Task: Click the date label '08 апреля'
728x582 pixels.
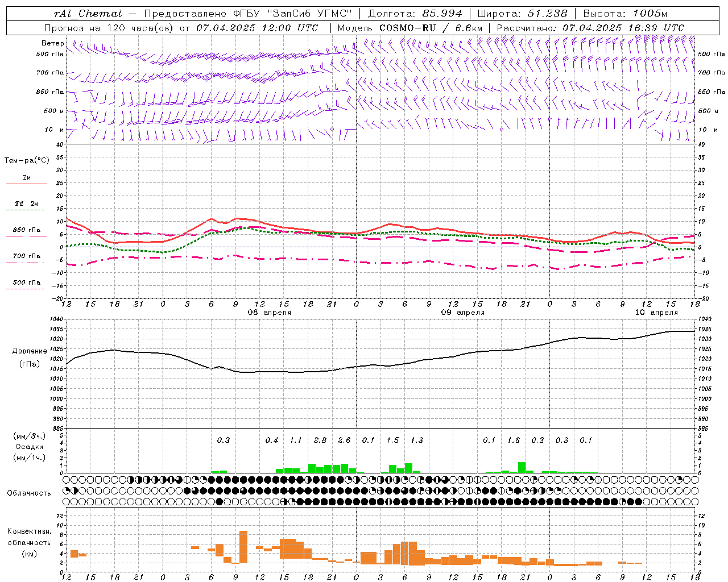Action: pos(270,313)
